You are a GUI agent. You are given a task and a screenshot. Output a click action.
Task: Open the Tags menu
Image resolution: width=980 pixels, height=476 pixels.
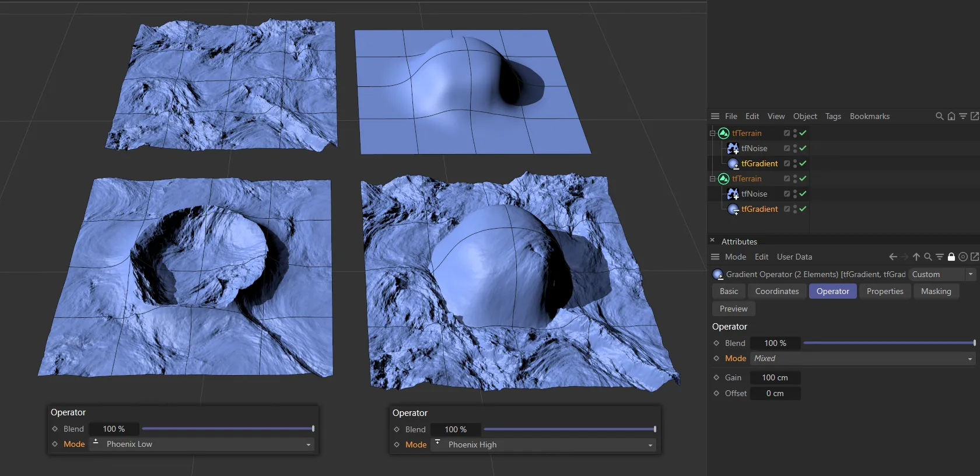(x=833, y=116)
